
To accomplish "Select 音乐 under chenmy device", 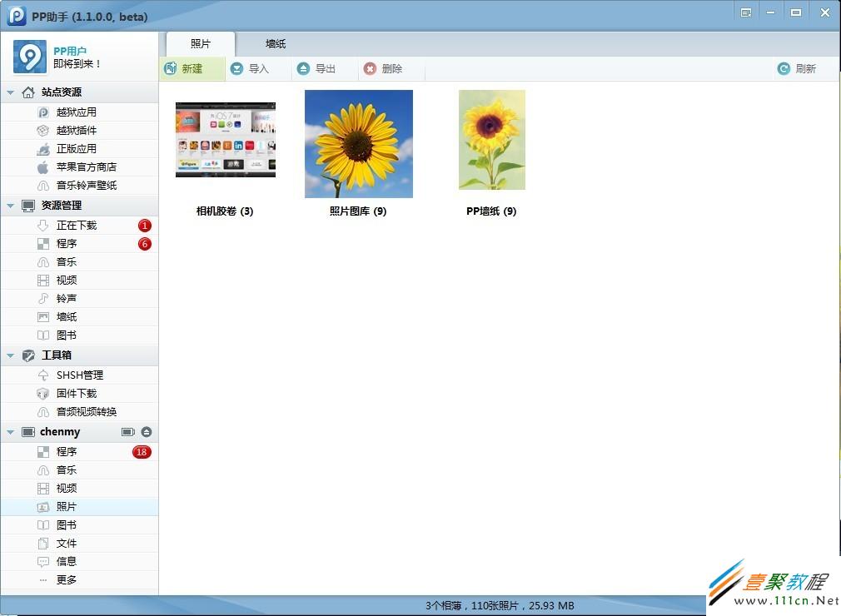I will 79,470.
